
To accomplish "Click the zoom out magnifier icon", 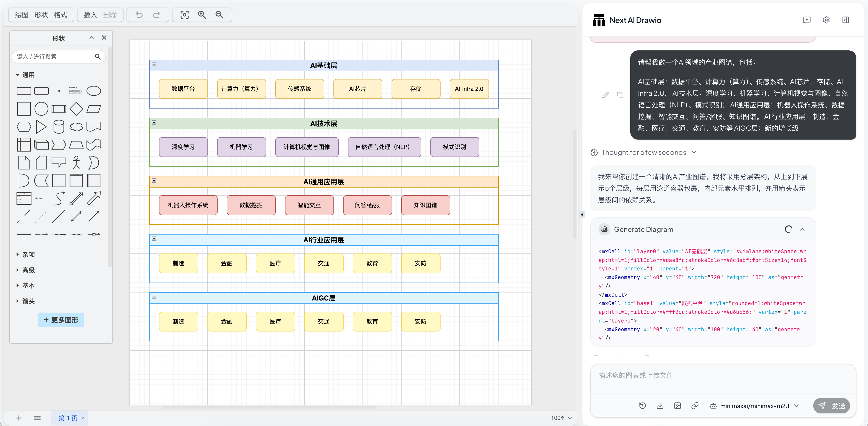I will tap(219, 15).
